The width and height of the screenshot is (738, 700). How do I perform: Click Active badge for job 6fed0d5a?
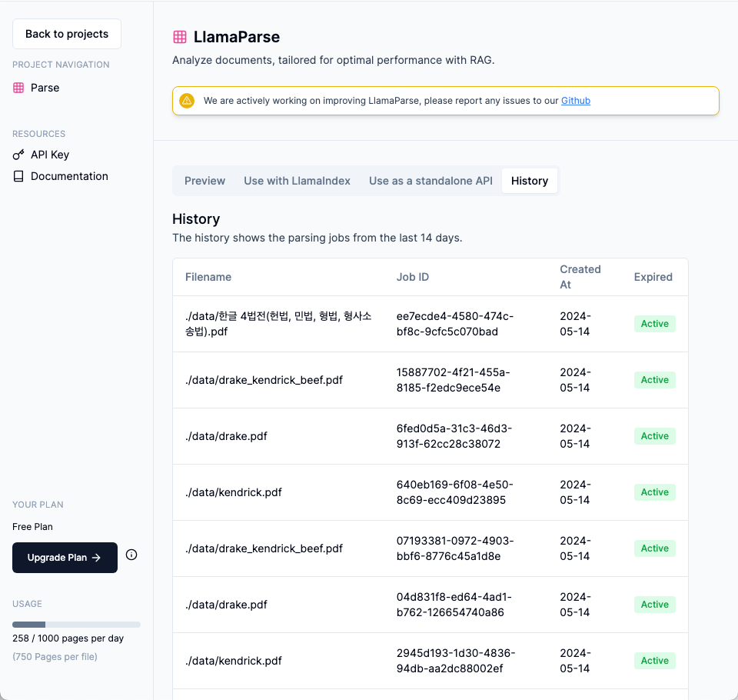click(x=655, y=435)
